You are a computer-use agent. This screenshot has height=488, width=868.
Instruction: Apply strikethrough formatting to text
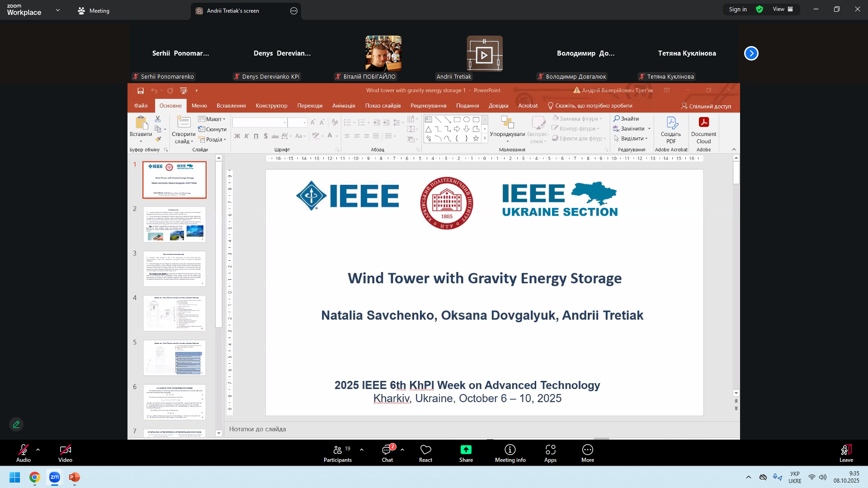[x=274, y=136]
